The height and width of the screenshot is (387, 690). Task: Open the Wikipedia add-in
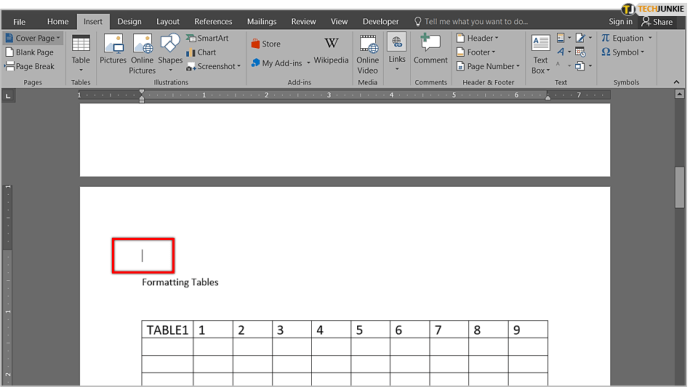331,51
